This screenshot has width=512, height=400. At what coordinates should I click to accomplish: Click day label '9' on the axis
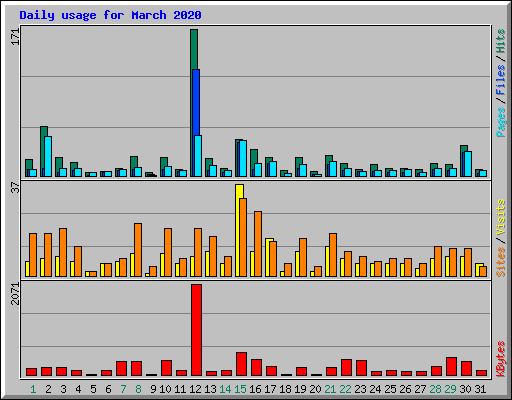pos(153,389)
